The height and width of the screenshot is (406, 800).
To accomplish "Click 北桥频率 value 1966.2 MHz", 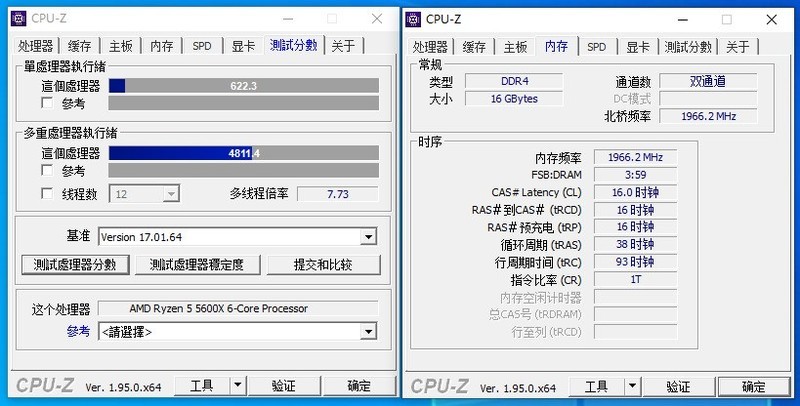I will pyautogui.click(x=708, y=116).
